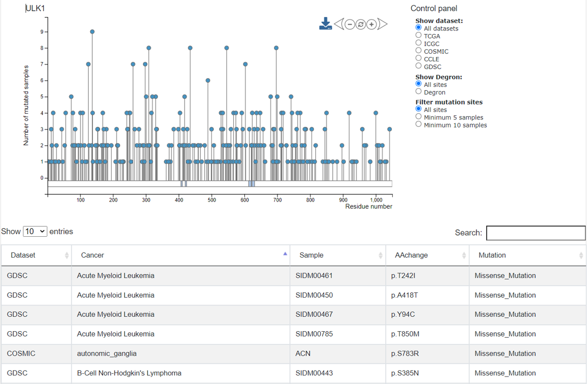Sort by the Mutation column header
This screenshot has width=588, height=384.
pos(492,255)
